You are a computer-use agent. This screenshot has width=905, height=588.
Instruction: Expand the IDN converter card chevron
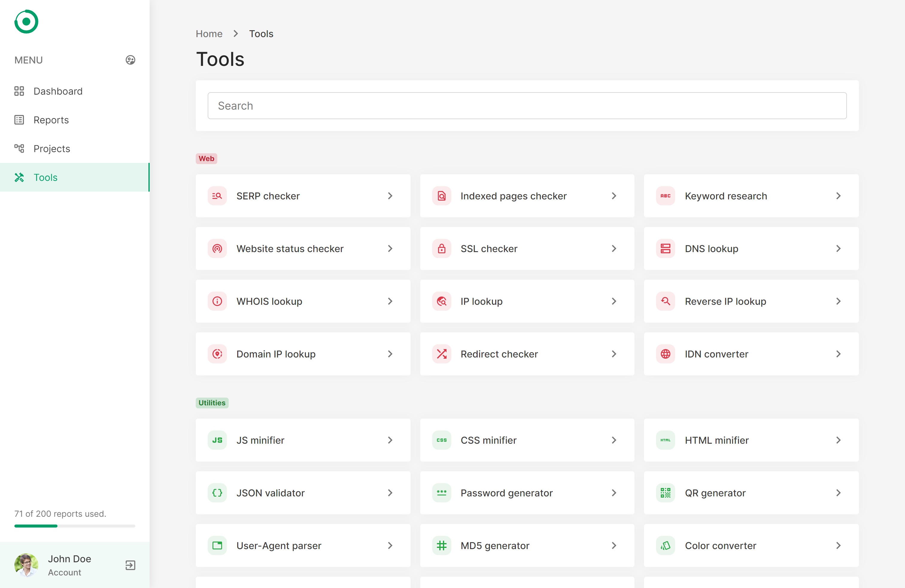(x=838, y=354)
